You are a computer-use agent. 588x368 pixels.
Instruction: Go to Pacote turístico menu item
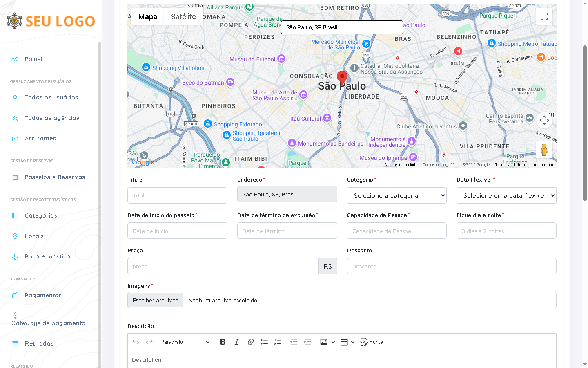47,256
